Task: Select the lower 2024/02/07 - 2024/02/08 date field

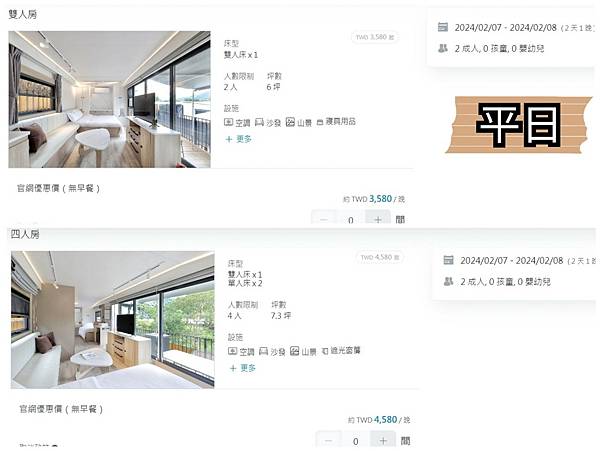Action: (x=512, y=261)
